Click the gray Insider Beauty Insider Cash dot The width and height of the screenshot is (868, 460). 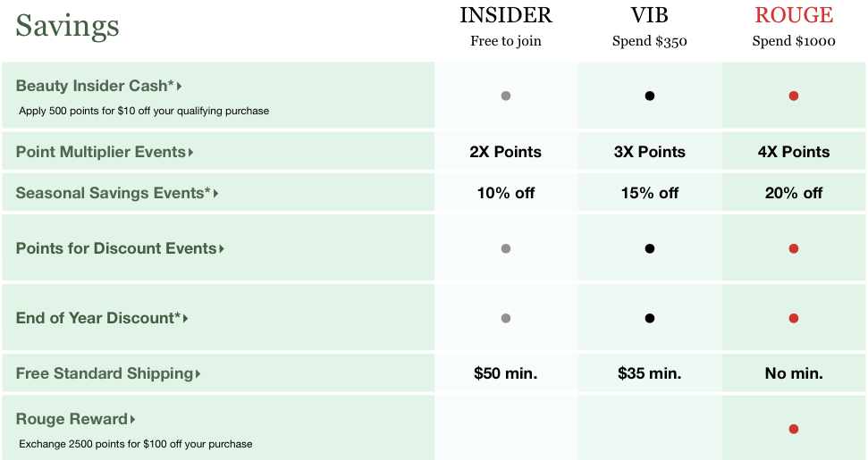pos(506,96)
